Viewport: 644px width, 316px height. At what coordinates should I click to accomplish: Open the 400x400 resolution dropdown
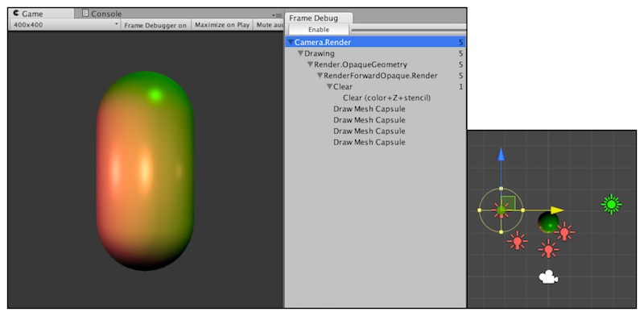(64, 25)
